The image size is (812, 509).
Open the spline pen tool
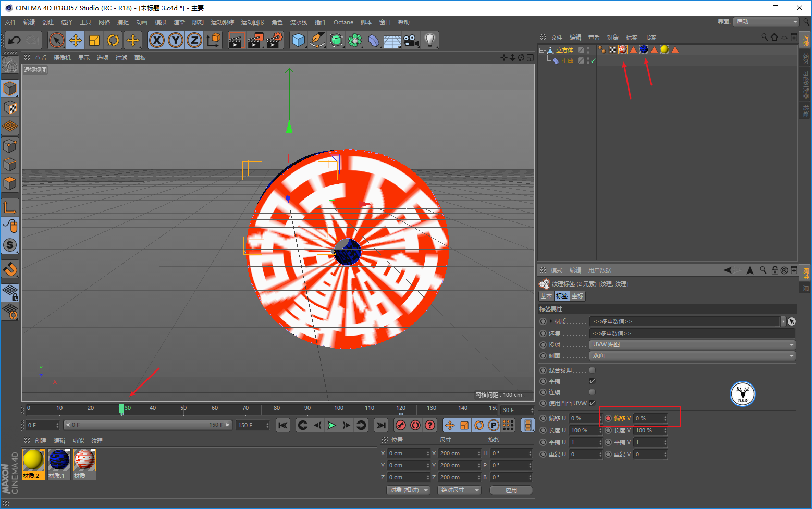pos(317,40)
